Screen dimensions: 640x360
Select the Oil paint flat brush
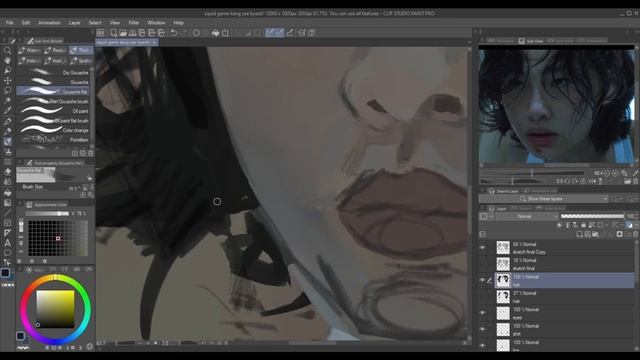coord(54,120)
